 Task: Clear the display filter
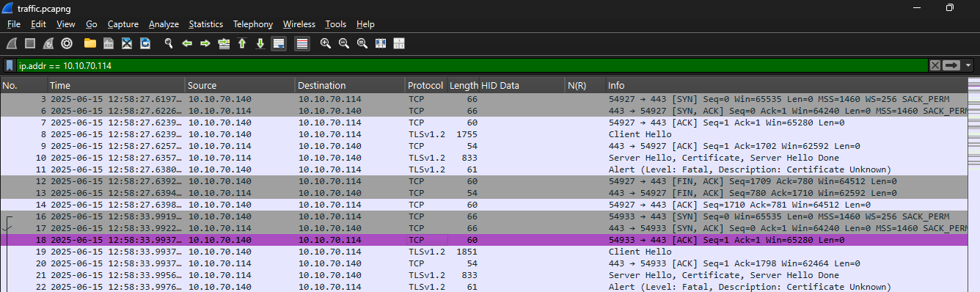935,65
